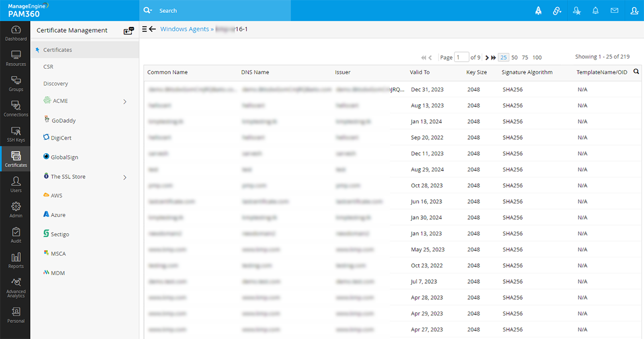Click the table column search magnifier
The image size is (644, 339).
click(x=636, y=71)
